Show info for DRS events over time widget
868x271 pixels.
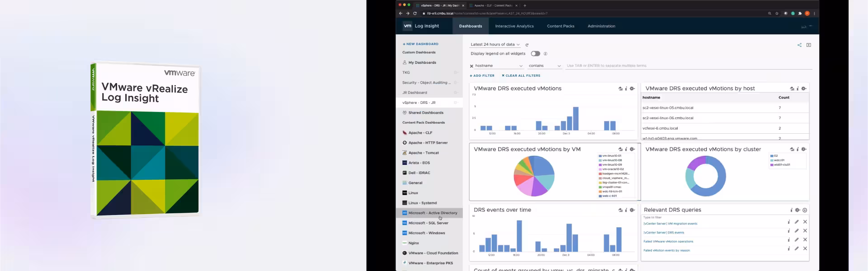pos(626,210)
